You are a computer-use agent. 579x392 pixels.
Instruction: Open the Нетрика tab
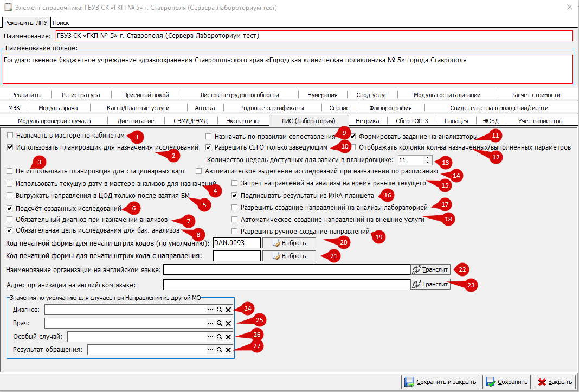click(368, 121)
